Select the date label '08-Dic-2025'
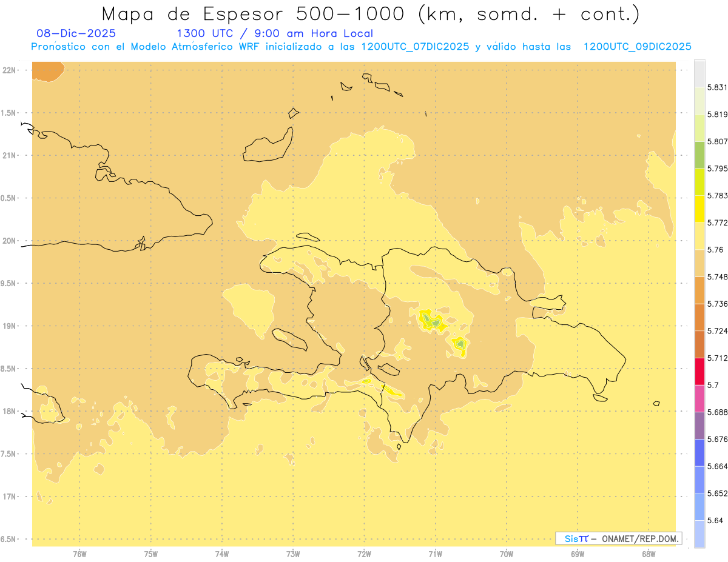 pyautogui.click(x=76, y=33)
